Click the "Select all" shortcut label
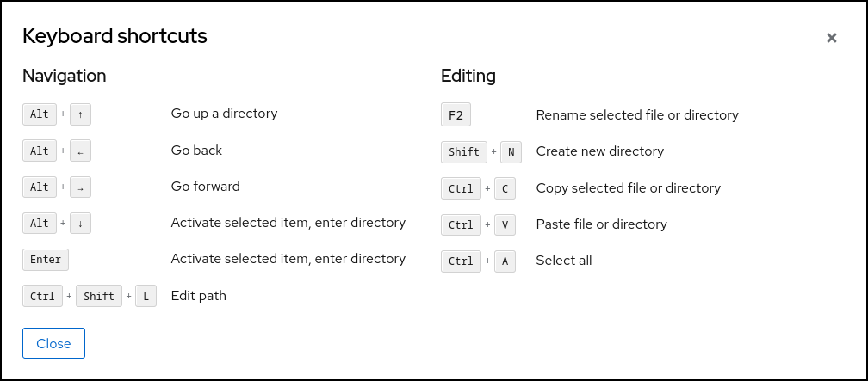The image size is (868, 381). click(x=564, y=260)
